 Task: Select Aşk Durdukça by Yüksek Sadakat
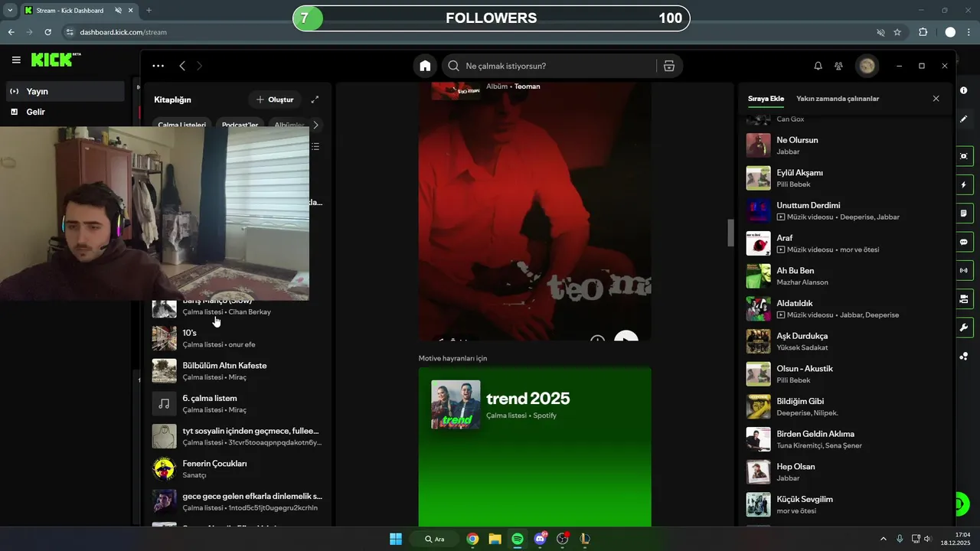pyautogui.click(x=845, y=341)
